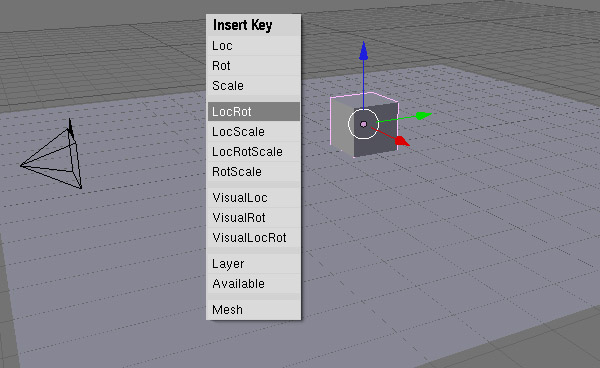Choose the Layer keyframe option
The height and width of the screenshot is (368, 600).
point(254,264)
